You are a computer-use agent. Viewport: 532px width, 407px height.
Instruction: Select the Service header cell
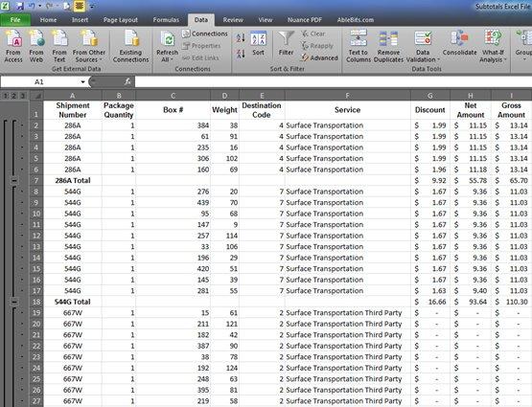[347, 110]
